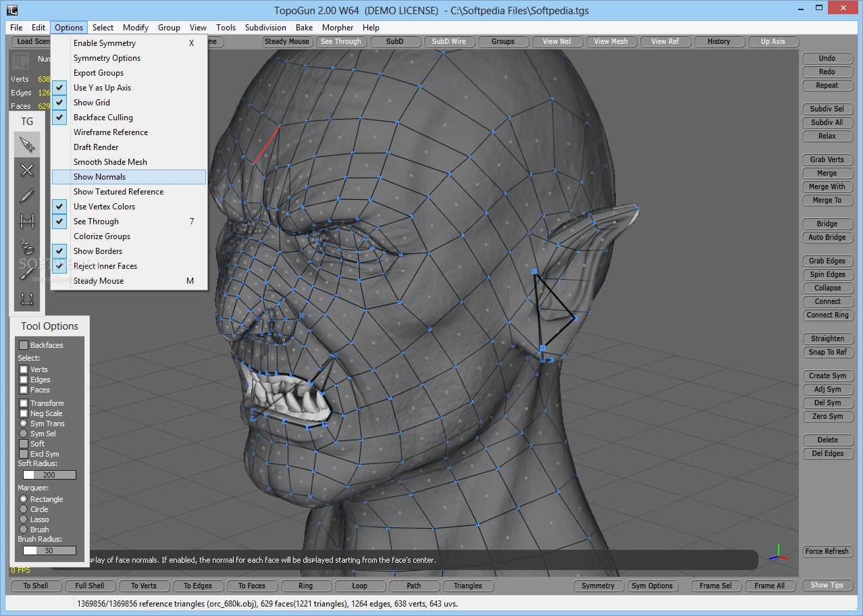The height and width of the screenshot is (616, 863).
Task: Select the Tubes rings tool icon
Action: click(x=27, y=247)
